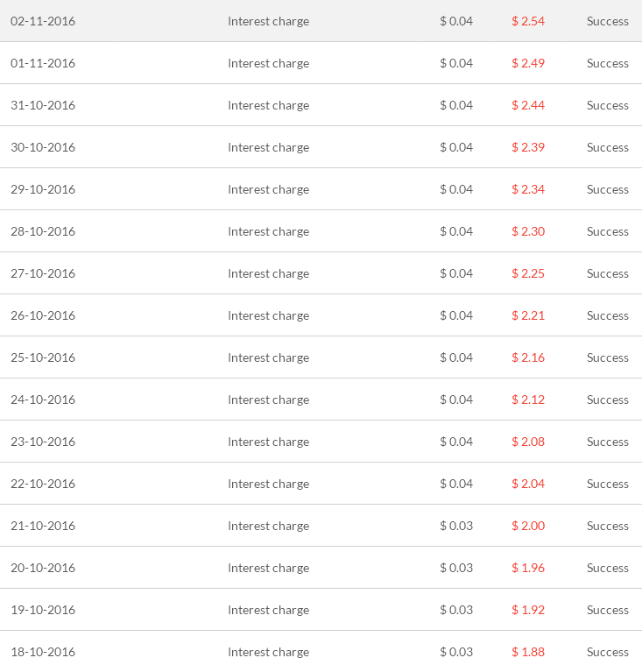This screenshot has width=642, height=672.
Task: Click the red $ 2.34 balance amount
Action: 528,189
